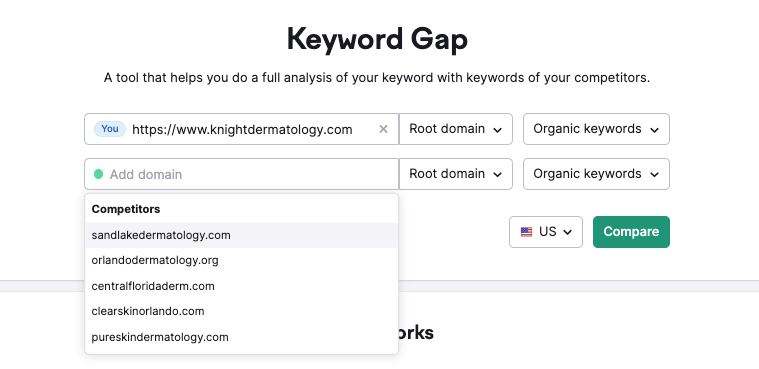The image size is (759, 369).
Task: Select sandlakedermatology.com from competitors
Action: coord(242,235)
